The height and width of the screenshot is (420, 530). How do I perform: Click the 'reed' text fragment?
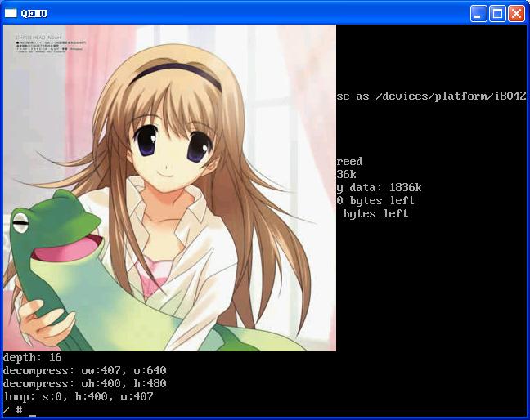point(349,162)
